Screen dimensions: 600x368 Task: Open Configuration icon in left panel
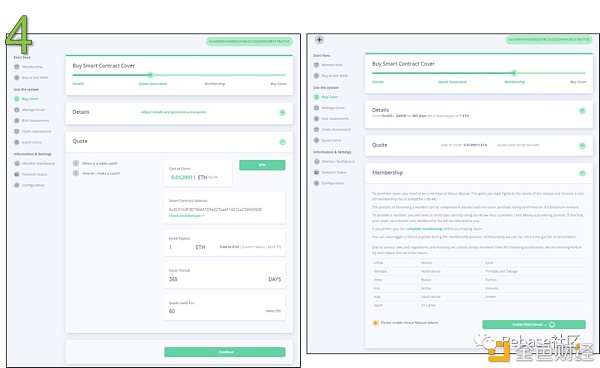[x=17, y=185]
